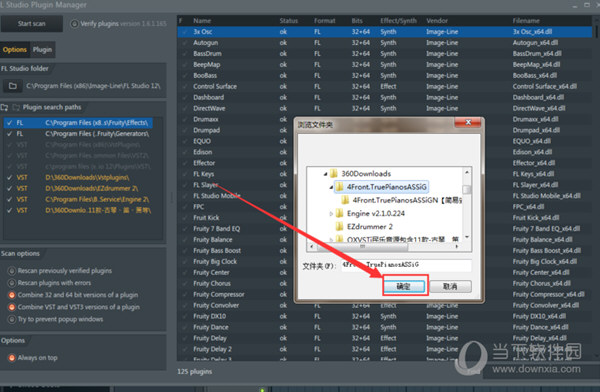Toggle the Always on top option
600x392 pixels.
[12, 358]
